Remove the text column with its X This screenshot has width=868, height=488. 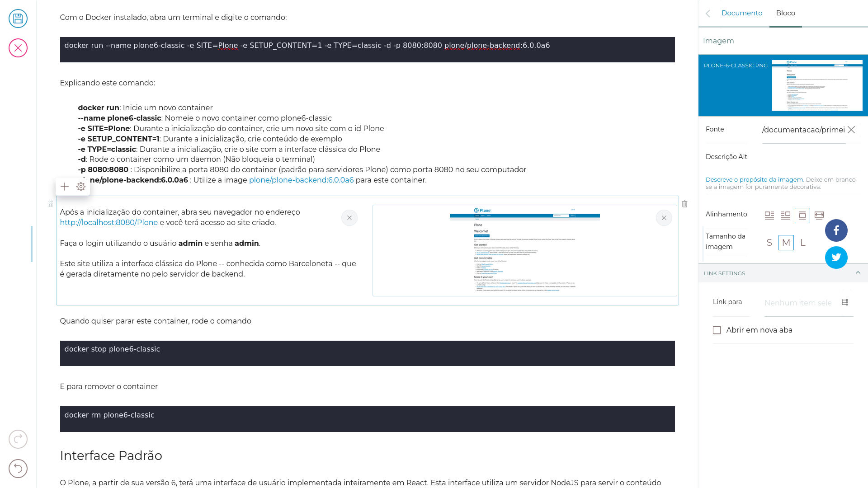pos(349,218)
